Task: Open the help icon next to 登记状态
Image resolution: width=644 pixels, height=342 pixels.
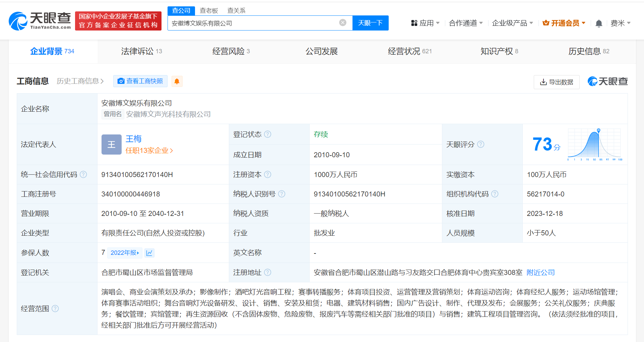Action: 267,134
